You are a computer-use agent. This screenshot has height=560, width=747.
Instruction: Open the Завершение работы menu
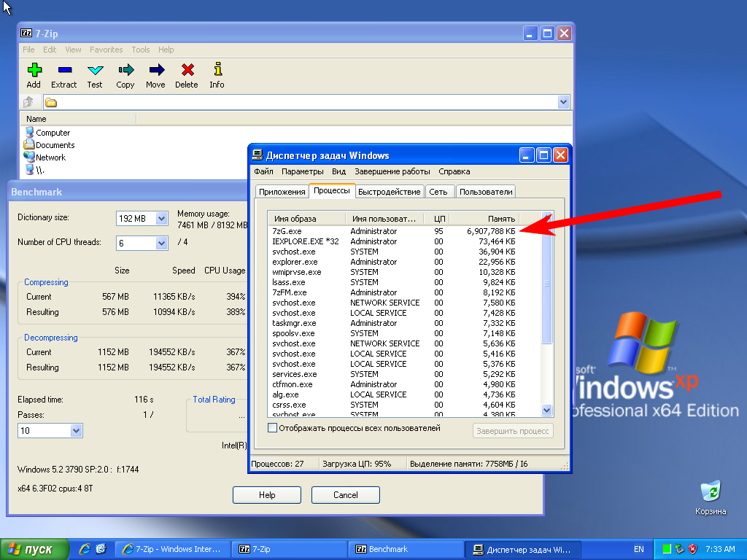[392, 171]
